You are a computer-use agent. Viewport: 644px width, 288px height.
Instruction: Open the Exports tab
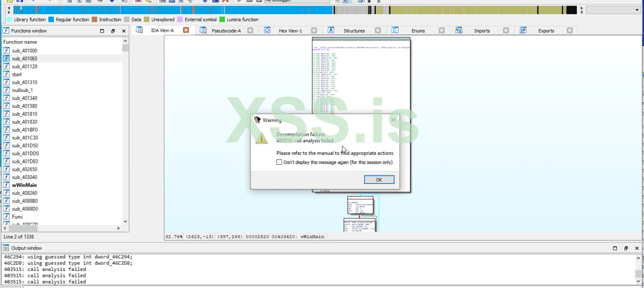[x=546, y=31]
